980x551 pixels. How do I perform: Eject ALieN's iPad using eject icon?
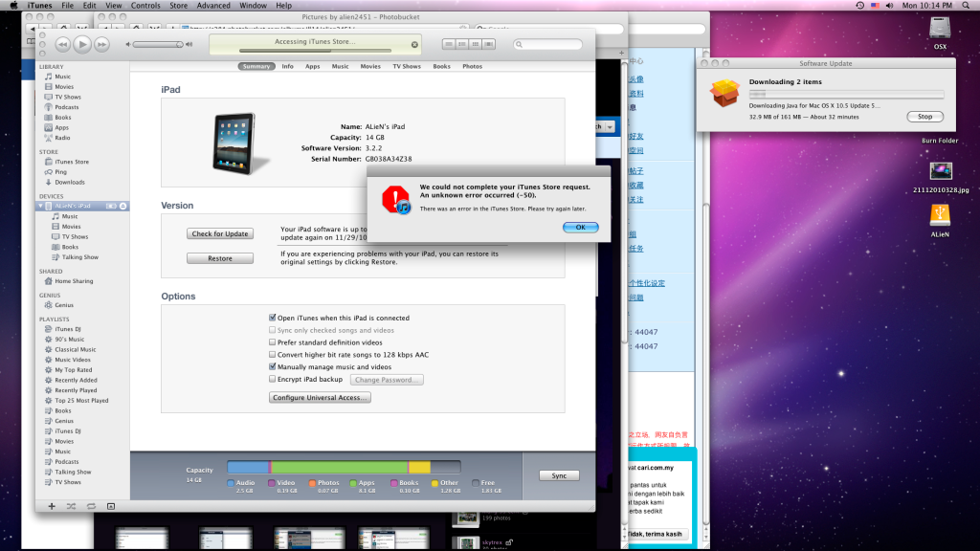tap(123, 207)
